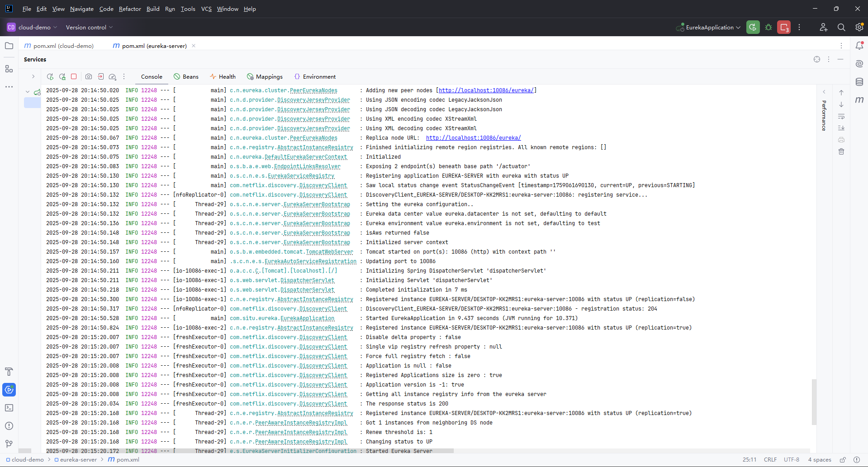The height and width of the screenshot is (467, 868).
Task: Open Notifications bell in right sidebar
Action: click(x=859, y=46)
